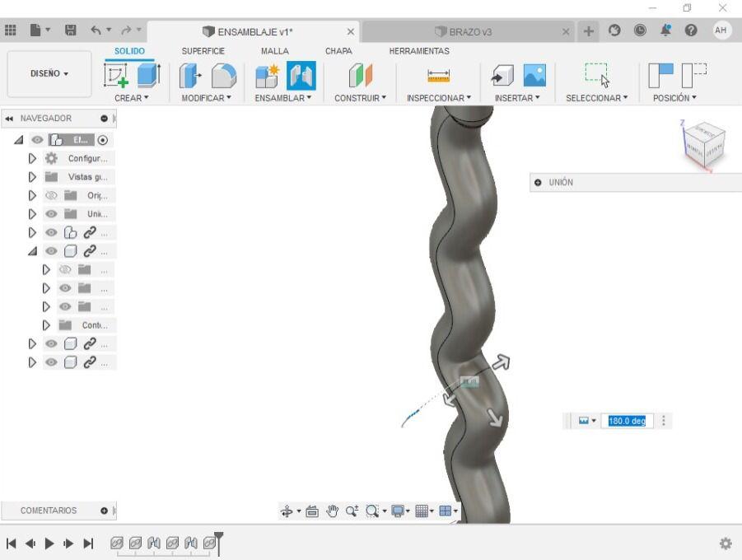
Task: Open the DISEÑO workspace dropdown
Action: [49, 73]
